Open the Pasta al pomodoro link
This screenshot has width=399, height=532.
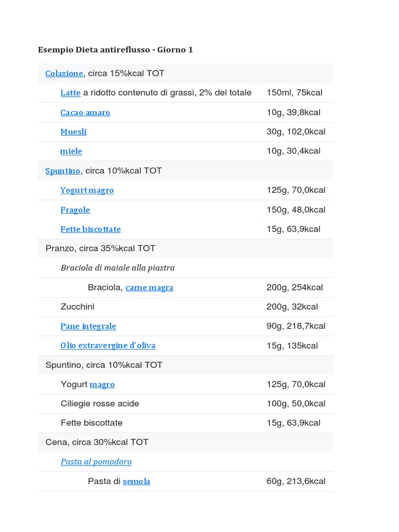[96, 461]
